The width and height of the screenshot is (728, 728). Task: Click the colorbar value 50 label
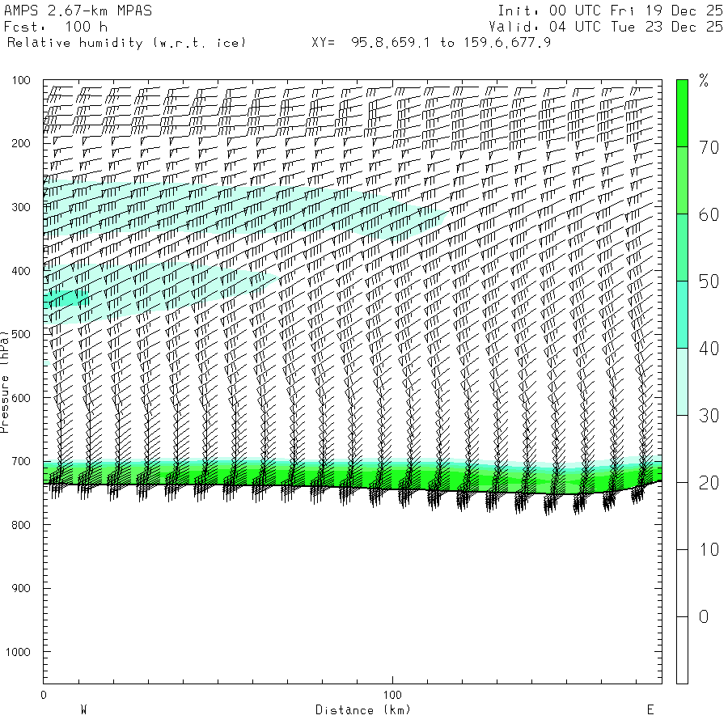click(x=709, y=281)
